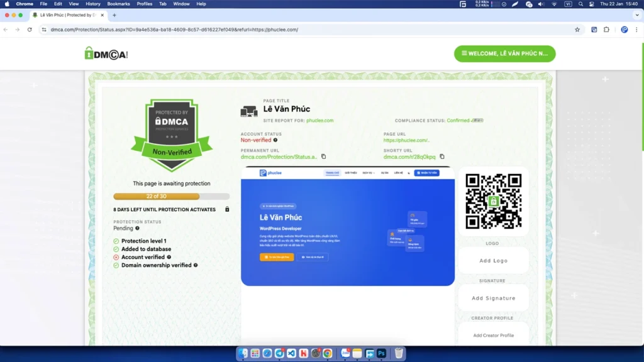
Task: Click the Add Logo button
Action: (493, 260)
